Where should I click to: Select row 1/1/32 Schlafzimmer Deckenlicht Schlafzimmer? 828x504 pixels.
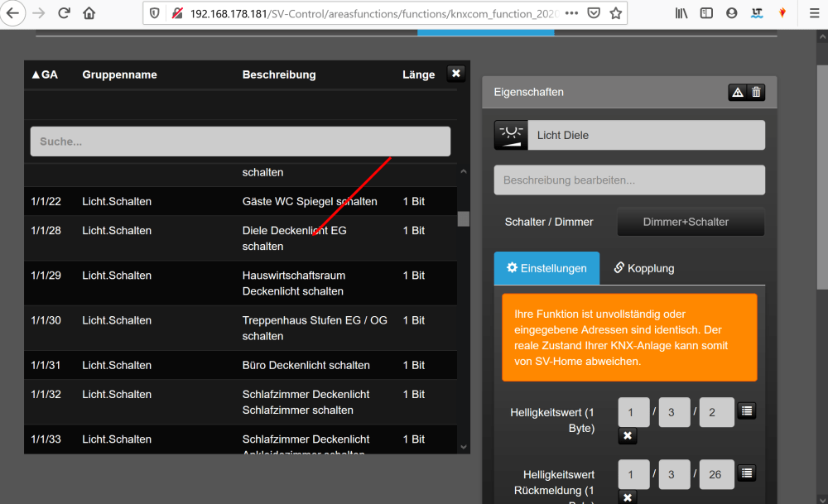240,401
